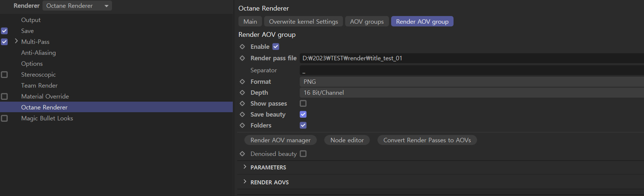The height and width of the screenshot is (196, 644).
Task: Open the Depth 16 Bit/Channel dropdown
Action: [472, 93]
